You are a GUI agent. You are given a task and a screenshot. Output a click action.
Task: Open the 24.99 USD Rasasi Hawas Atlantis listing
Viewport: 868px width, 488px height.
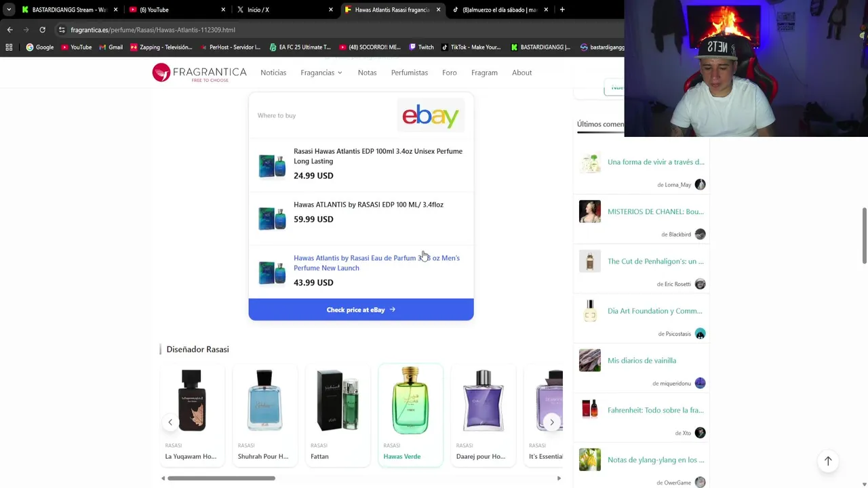[x=361, y=165]
